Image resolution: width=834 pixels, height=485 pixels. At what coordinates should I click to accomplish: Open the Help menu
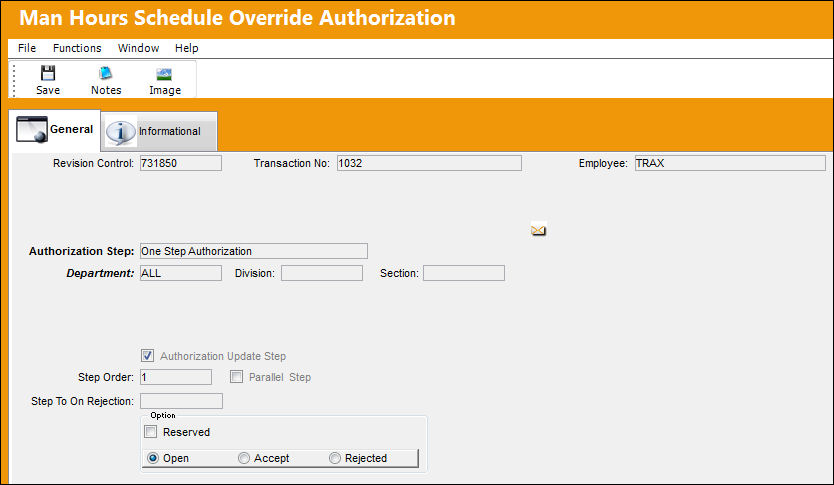[x=187, y=48]
